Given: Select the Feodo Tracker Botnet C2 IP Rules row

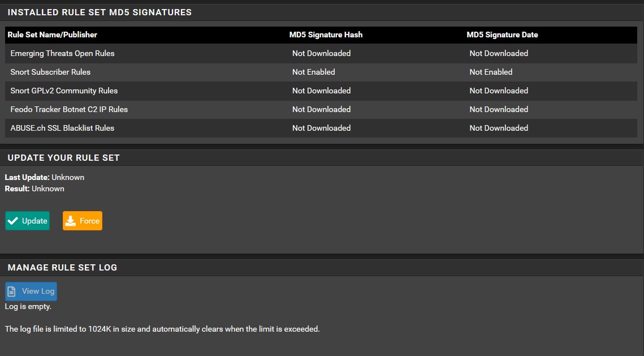Looking at the screenshot, I should coord(68,109).
